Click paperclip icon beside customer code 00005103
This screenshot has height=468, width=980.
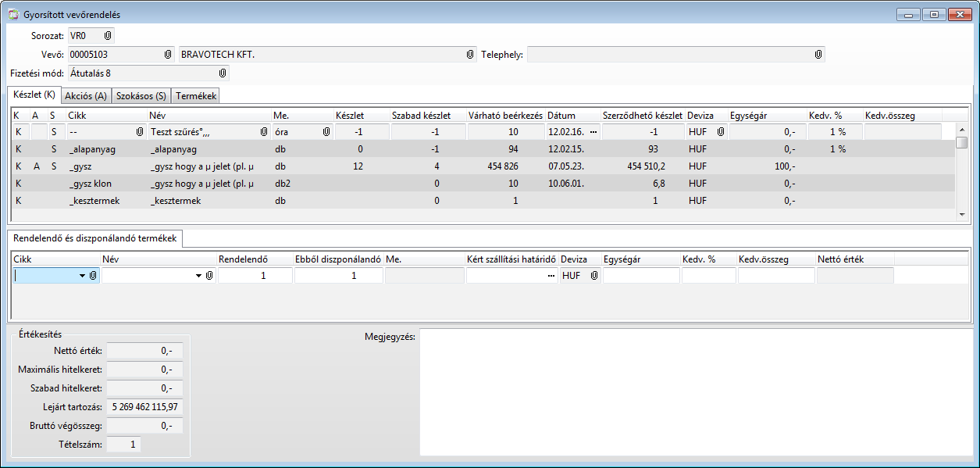tap(168, 55)
